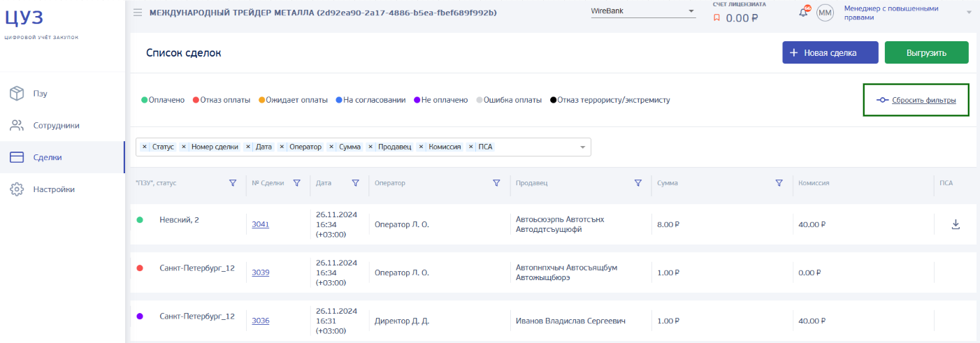980x343 pixels.
Task: Open deal number 3039
Action: click(261, 272)
